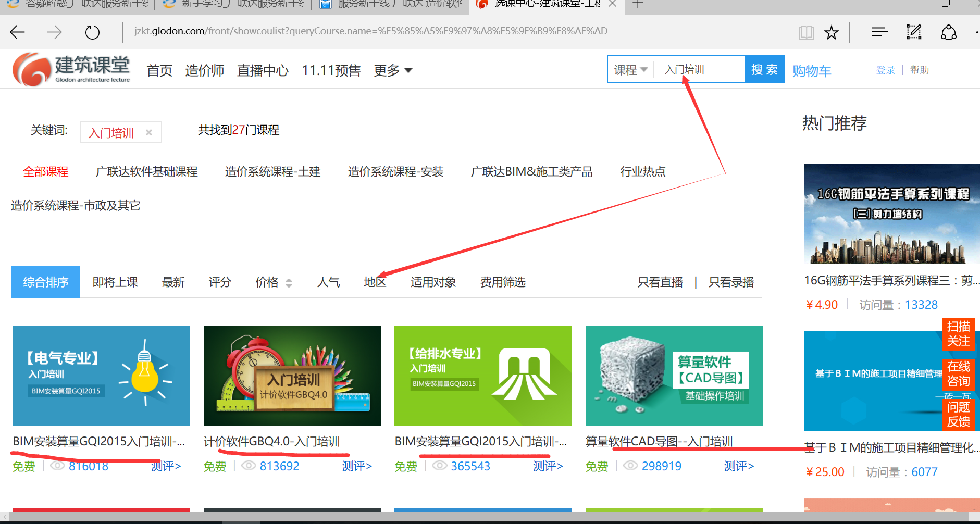Open the 购物车 shopping cart
Viewport: 980px width, 524px height.
click(x=812, y=71)
